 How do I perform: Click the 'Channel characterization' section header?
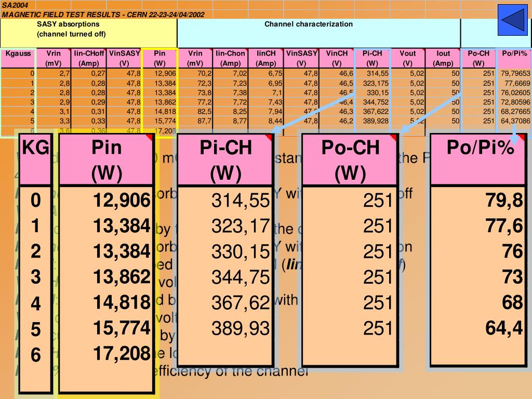(x=309, y=24)
